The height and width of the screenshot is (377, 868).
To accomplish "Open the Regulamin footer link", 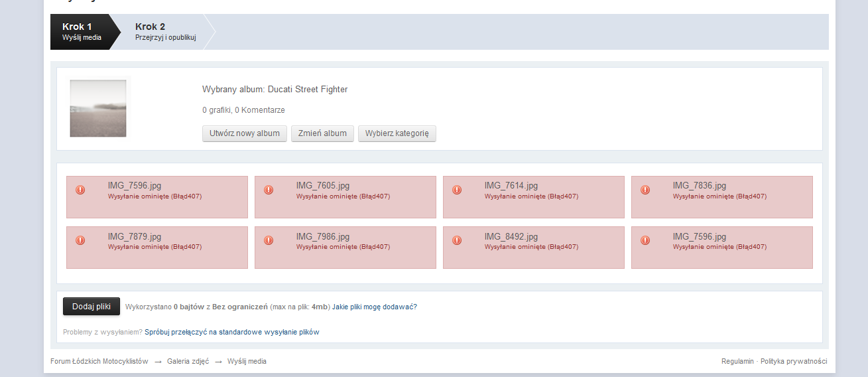I will (x=737, y=361).
